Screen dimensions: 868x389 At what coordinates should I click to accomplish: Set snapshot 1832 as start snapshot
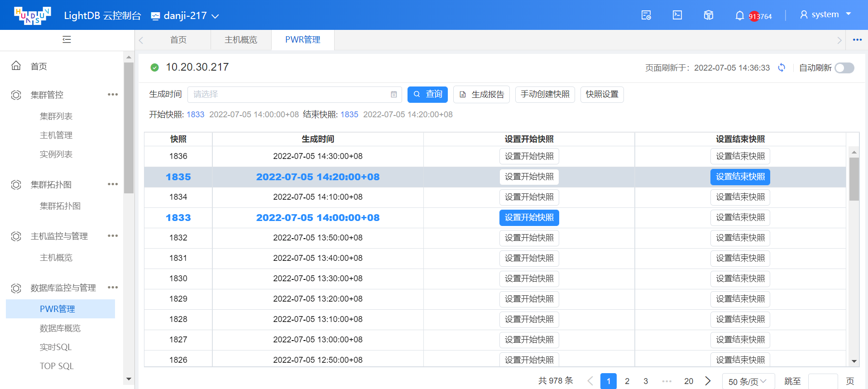tap(529, 238)
